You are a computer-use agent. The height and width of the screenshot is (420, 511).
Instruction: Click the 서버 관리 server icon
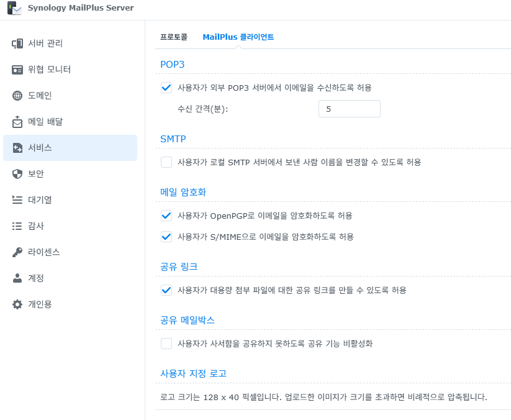tap(17, 43)
